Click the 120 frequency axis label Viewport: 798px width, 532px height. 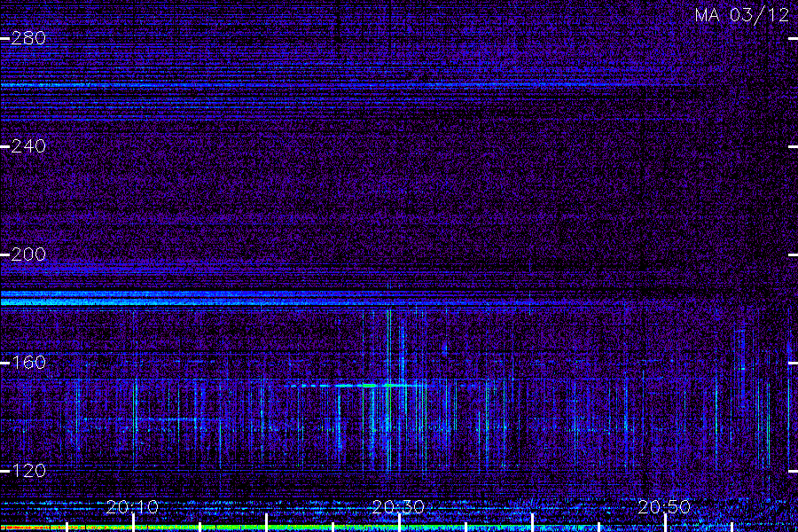(28, 471)
